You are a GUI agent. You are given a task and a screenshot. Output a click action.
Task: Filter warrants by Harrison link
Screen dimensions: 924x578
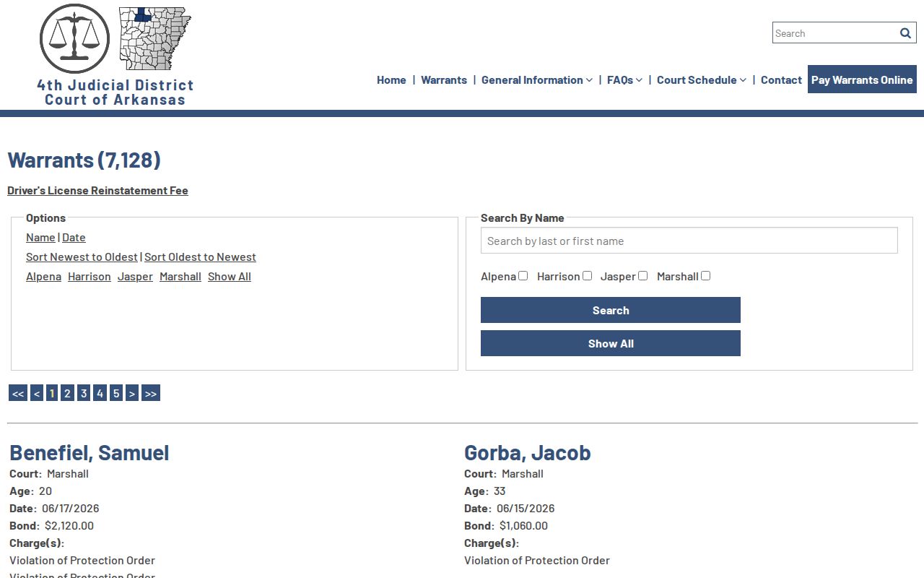(90, 277)
